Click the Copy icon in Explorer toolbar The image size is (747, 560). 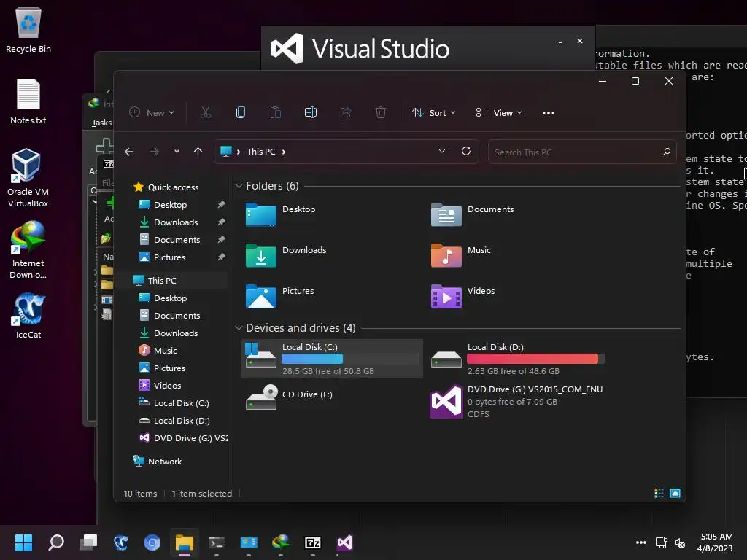(241, 112)
